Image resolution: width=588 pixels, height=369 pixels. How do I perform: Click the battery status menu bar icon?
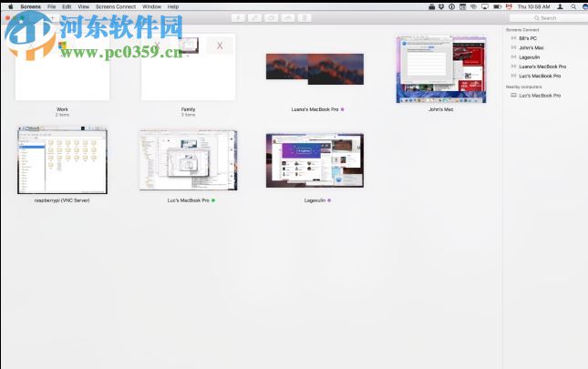[x=497, y=6]
